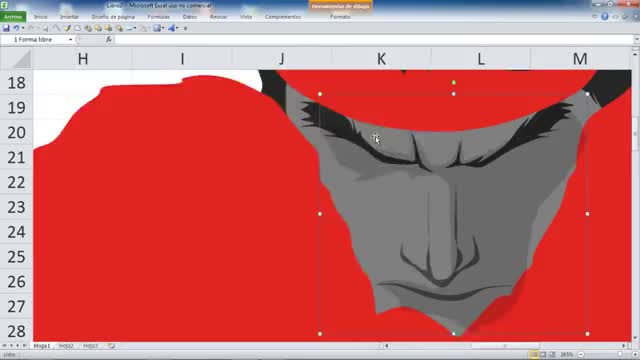640x360 pixels.
Task: Click inside the formula bar
Action: (373, 40)
